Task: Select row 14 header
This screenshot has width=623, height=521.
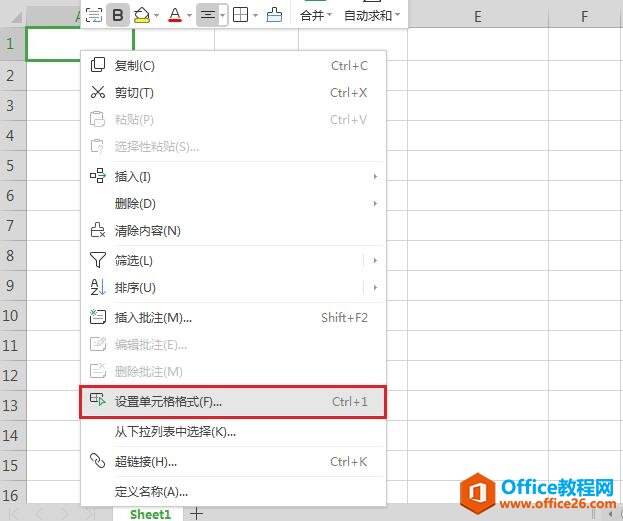Action: 12,436
